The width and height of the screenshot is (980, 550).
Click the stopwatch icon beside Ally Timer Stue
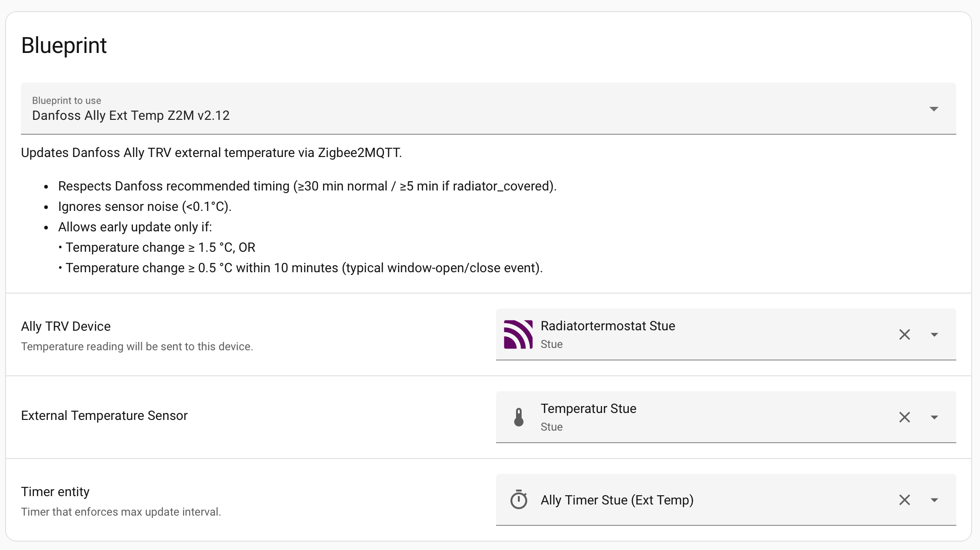pos(519,500)
